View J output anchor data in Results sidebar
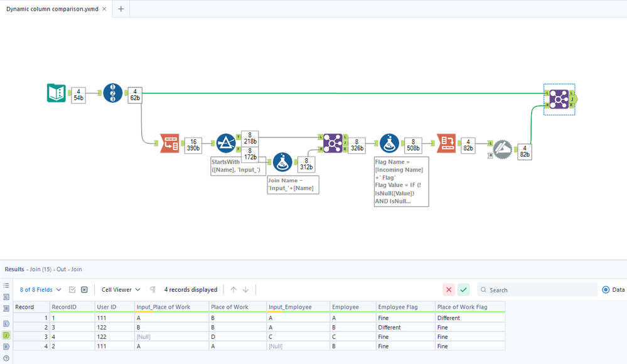 6,335
